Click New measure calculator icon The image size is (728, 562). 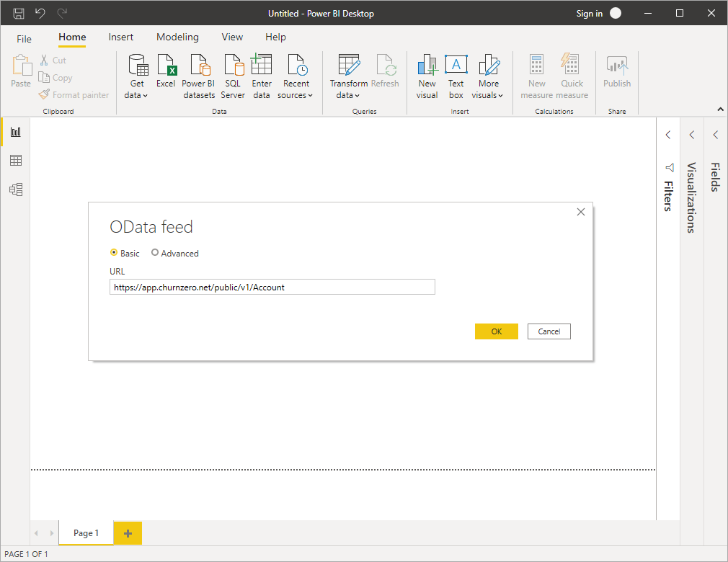coord(537,65)
